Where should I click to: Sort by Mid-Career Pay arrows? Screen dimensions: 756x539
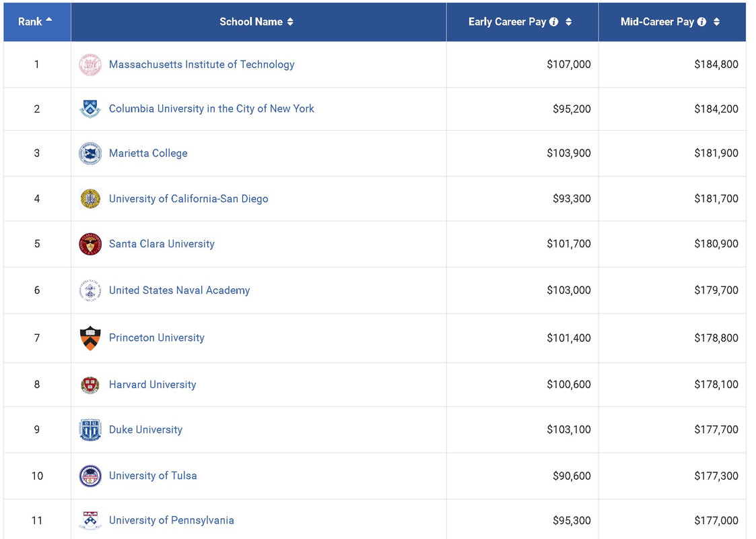[717, 22]
